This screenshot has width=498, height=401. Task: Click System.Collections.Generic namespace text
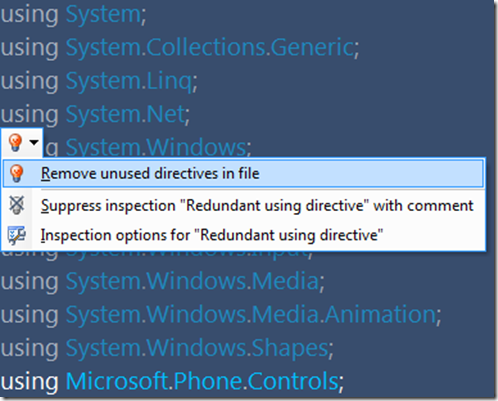212,47
